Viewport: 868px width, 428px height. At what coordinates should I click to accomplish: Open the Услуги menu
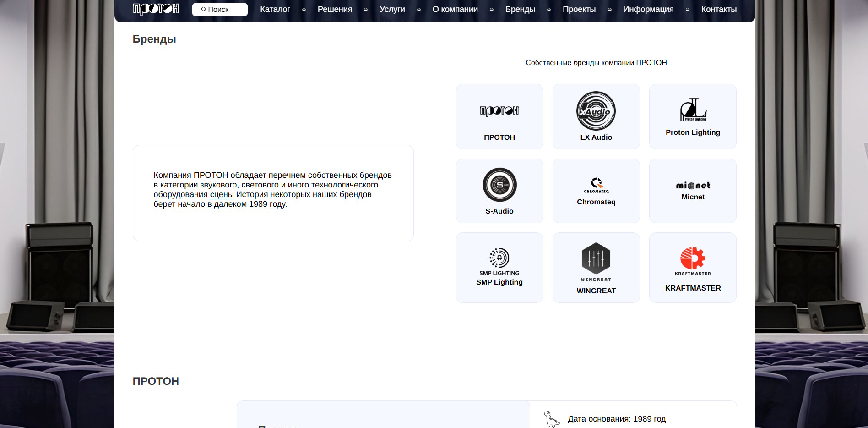click(392, 9)
